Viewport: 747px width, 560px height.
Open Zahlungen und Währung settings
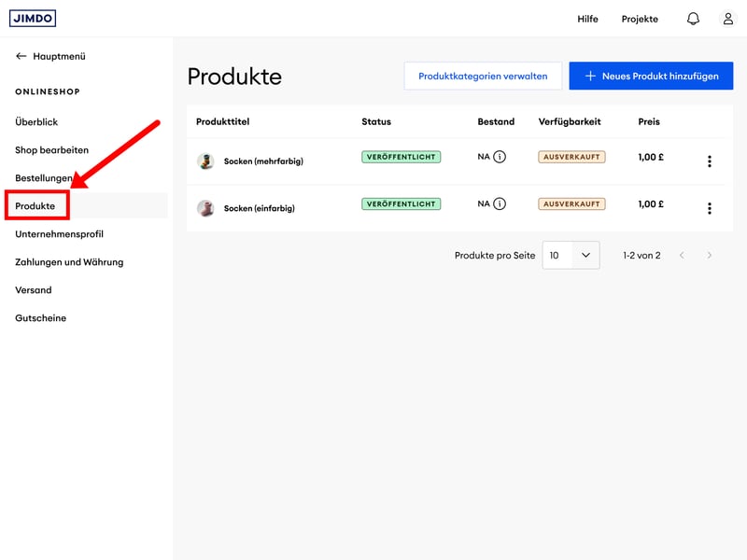coord(69,262)
